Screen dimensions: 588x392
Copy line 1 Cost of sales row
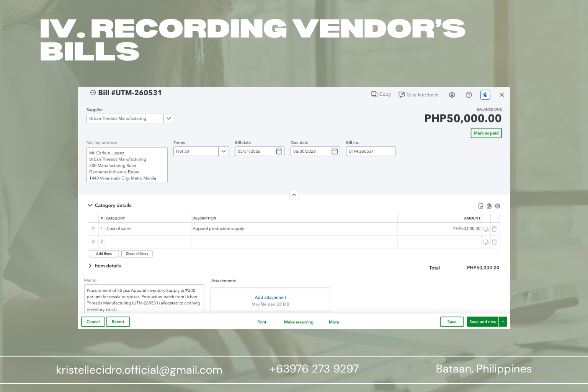pyautogui.click(x=486, y=229)
